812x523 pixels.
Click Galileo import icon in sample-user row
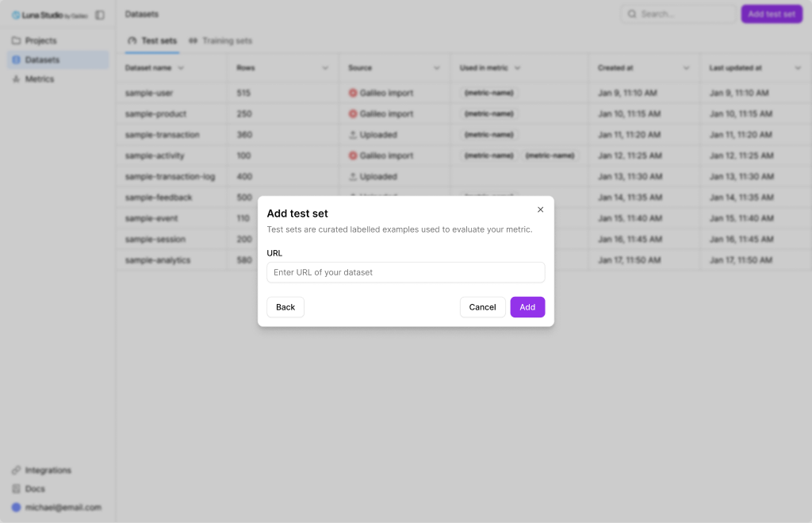point(353,93)
